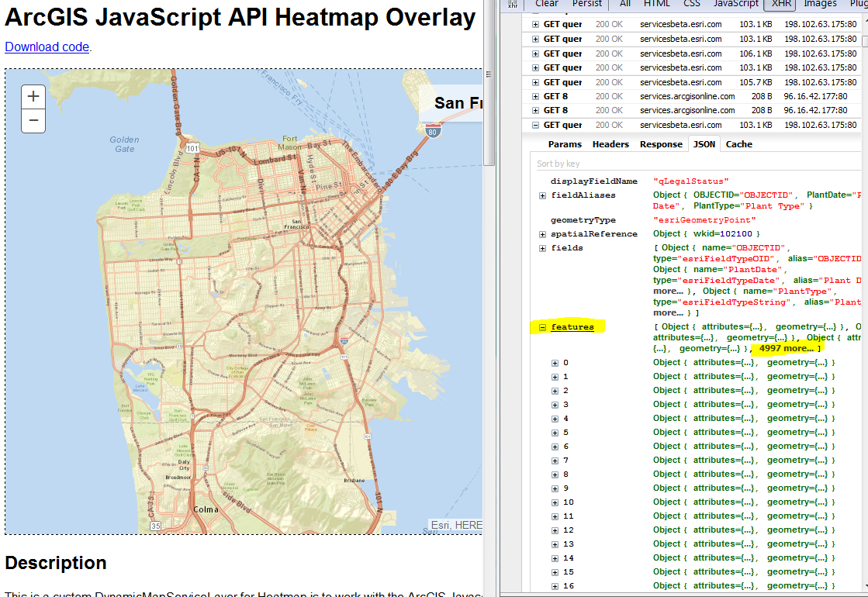The width and height of the screenshot is (868, 597).
Task: Click the Esri, HERE map attribution
Action: 456,525
